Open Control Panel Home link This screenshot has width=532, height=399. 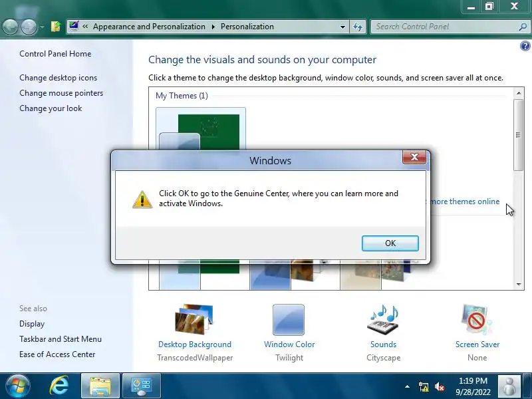click(x=55, y=54)
